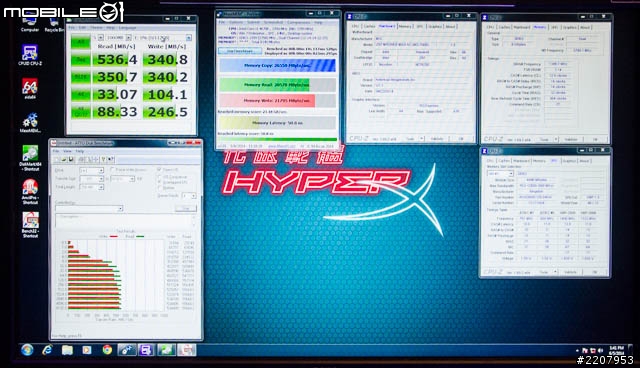Screen dimensions: 640x368
Task: Select the Graphics tab in top-right CPU-Z window
Action: coord(569,27)
